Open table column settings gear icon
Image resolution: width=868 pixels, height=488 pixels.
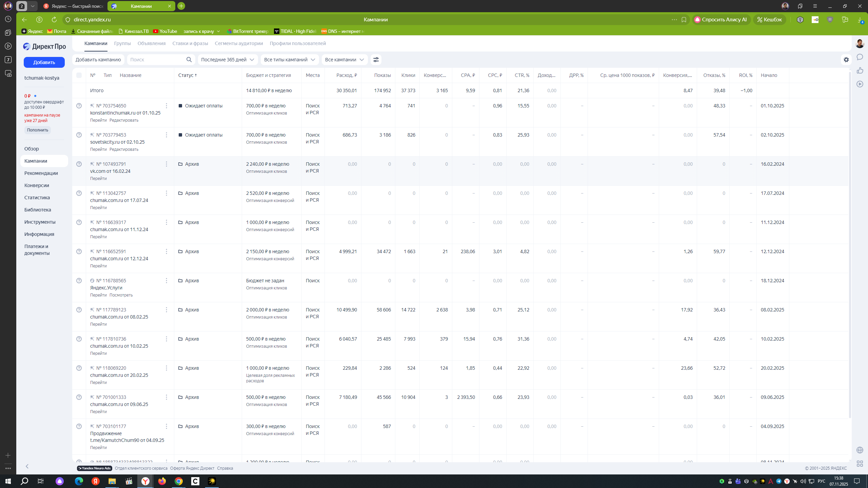click(x=846, y=60)
